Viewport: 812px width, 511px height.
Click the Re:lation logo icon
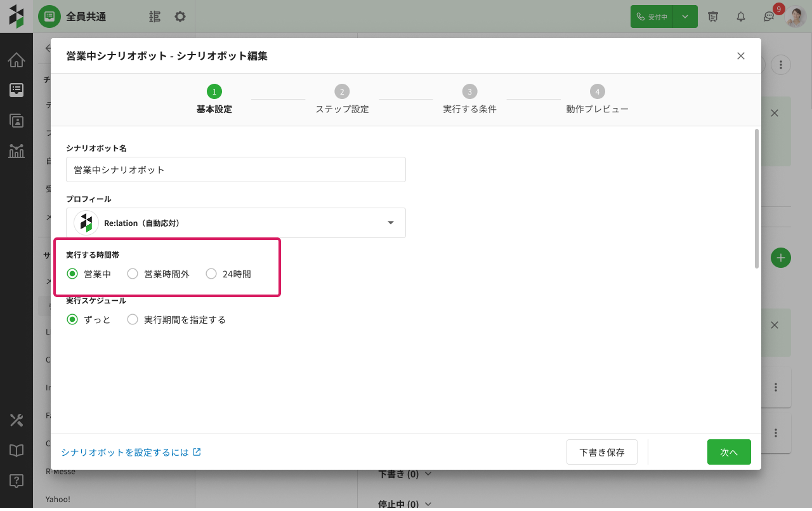[x=16, y=17]
